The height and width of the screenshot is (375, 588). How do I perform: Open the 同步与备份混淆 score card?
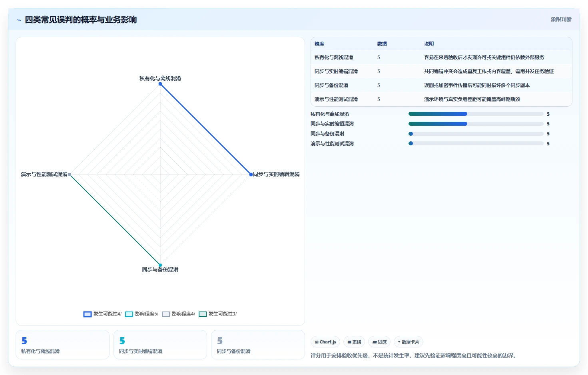258,345
